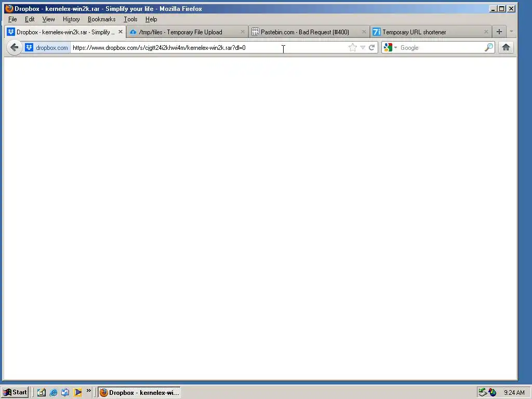Screen dimensions: 532x399
Task: Open the Help menu
Action: click(x=151, y=19)
